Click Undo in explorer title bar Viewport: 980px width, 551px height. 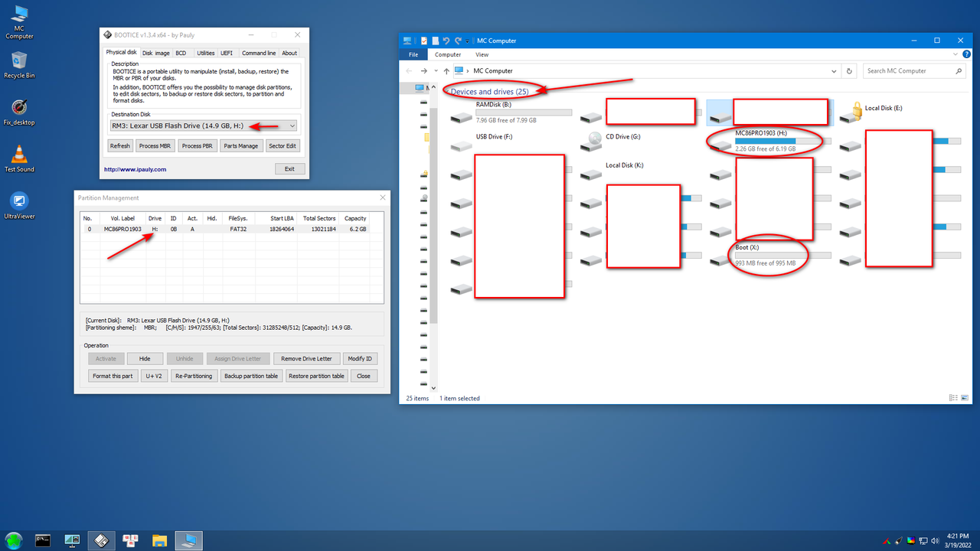click(x=446, y=41)
